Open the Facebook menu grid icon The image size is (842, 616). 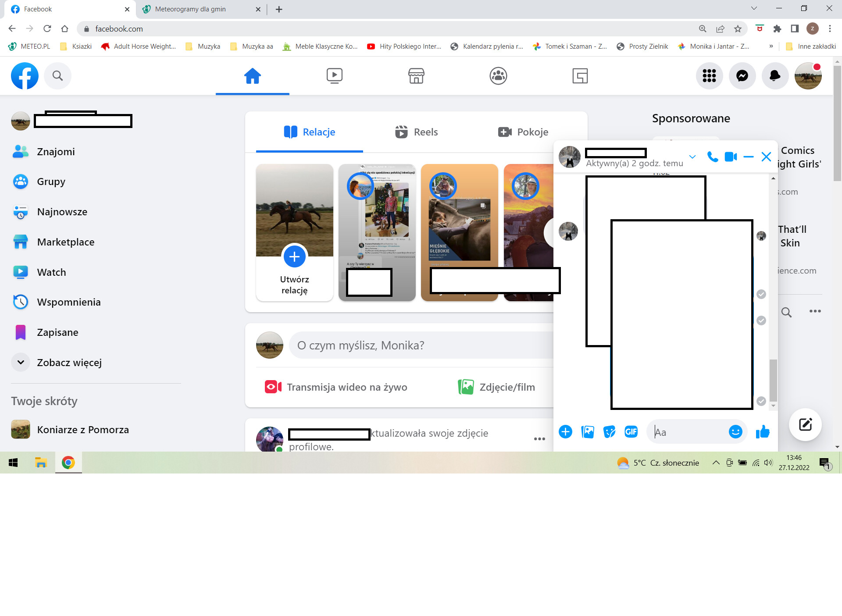(x=709, y=76)
